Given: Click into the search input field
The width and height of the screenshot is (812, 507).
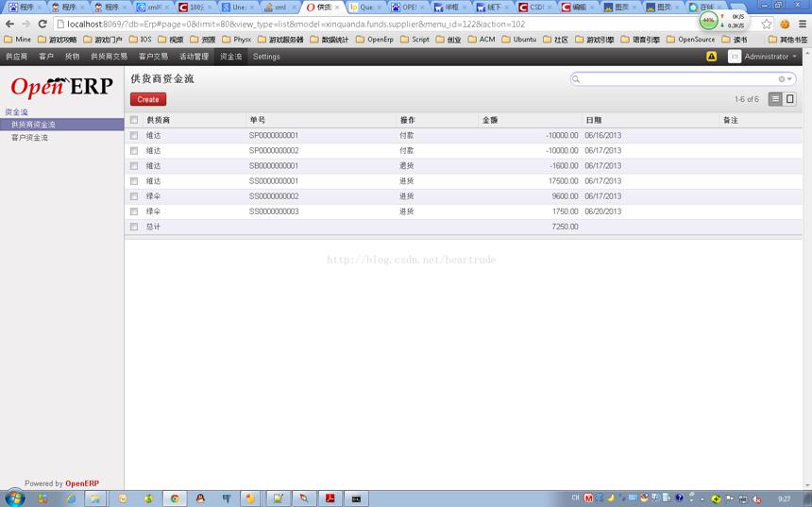Looking at the screenshot, I should point(678,79).
